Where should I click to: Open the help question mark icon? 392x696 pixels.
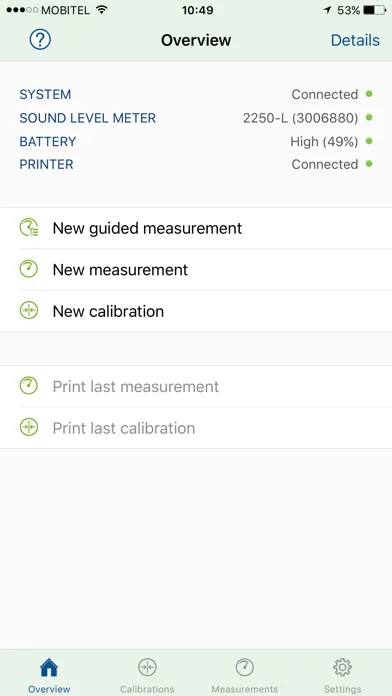[x=40, y=40]
